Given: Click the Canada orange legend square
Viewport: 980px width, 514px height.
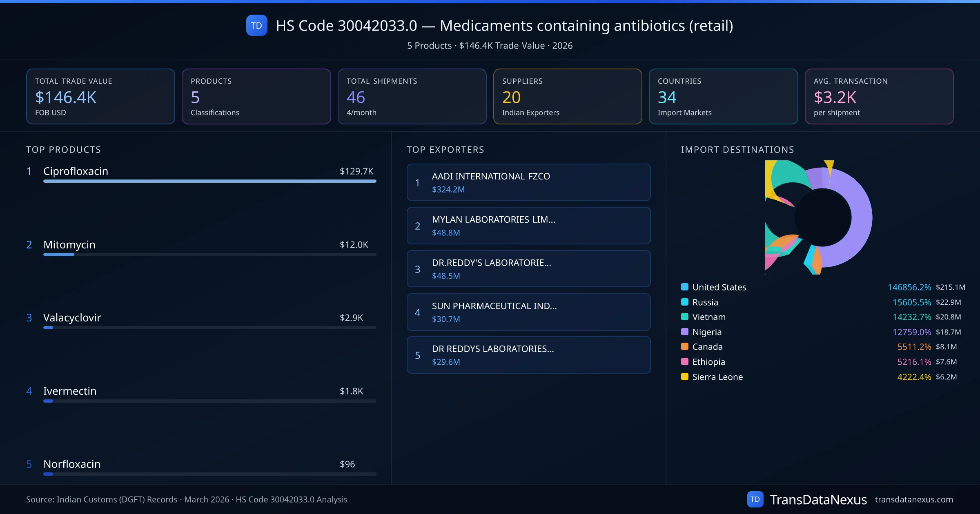Looking at the screenshot, I should point(685,346).
